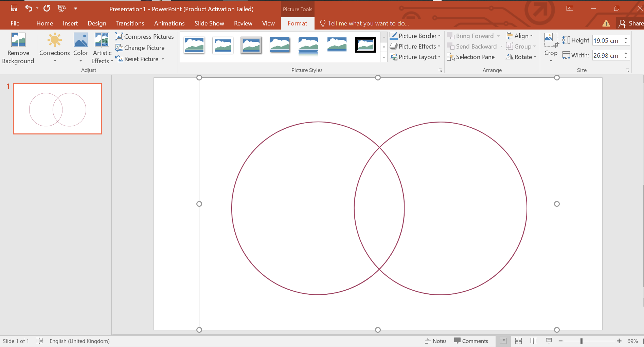Screen dimensions: 644x347
Task: Click zoom in plus button
Action: click(619, 341)
